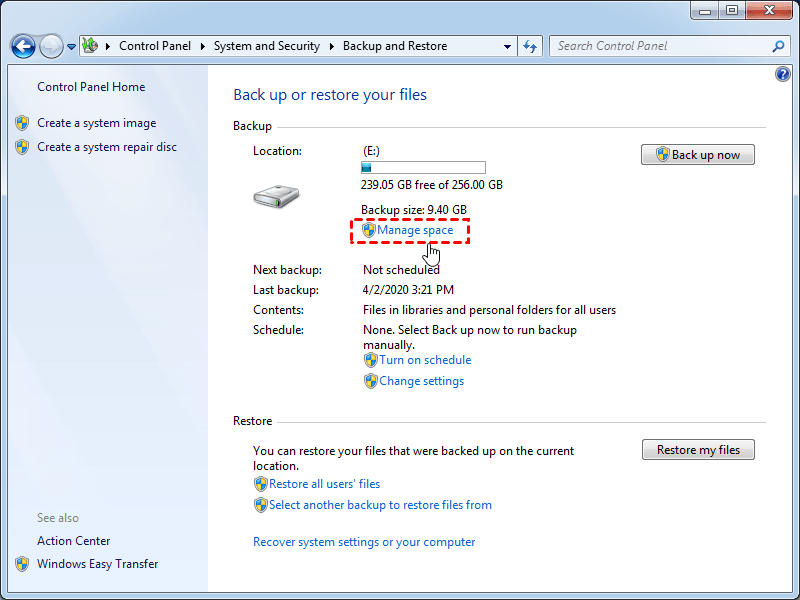Click the Turn on schedule link
Screen dimensions: 800x600
click(x=425, y=360)
